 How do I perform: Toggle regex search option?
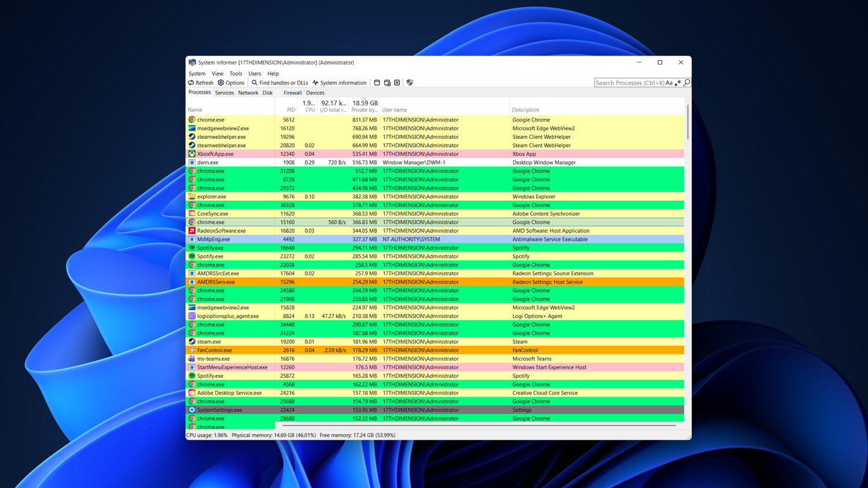coord(678,83)
